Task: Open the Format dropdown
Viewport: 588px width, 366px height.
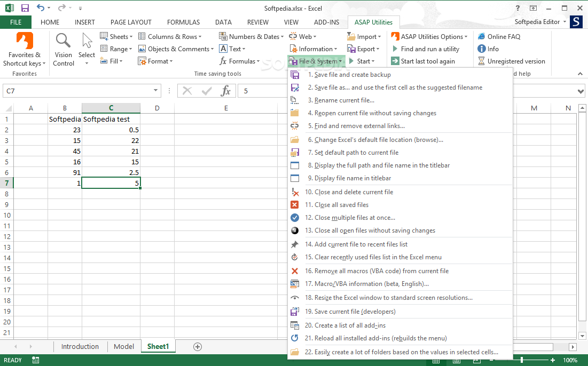Action: point(155,61)
